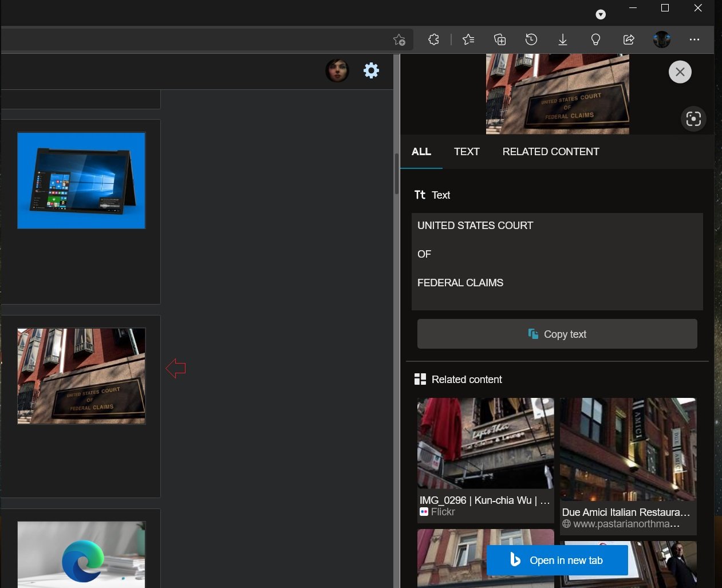Open the Collections icon
722x588 pixels.
[x=500, y=40]
